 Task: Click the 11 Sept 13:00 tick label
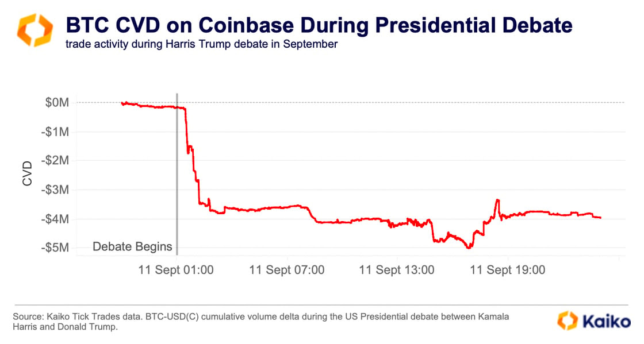(x=397, y=270)
